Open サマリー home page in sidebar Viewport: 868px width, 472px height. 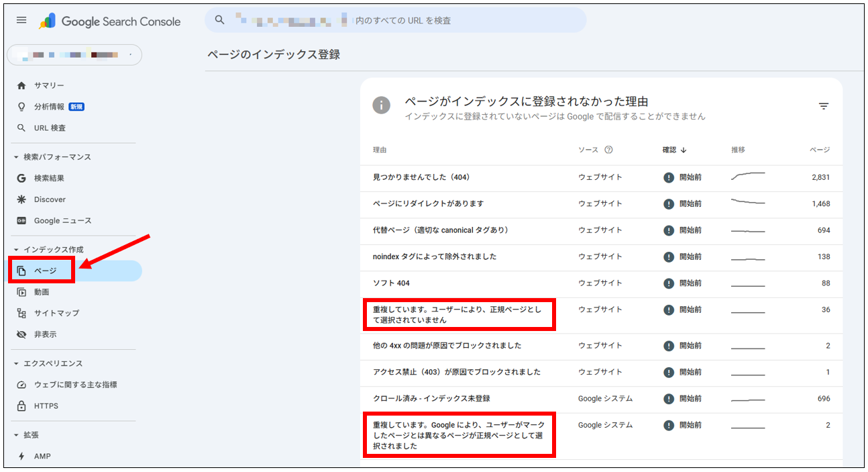tap(49, 85)
